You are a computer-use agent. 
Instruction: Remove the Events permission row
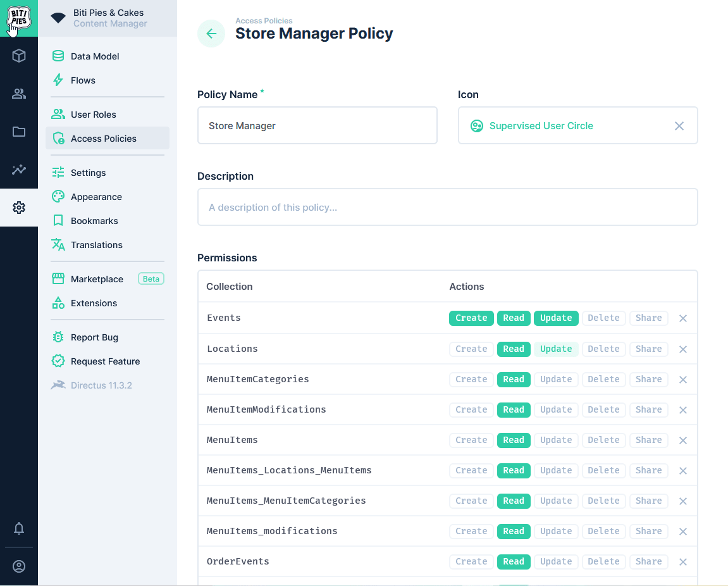tap(682, 318)
